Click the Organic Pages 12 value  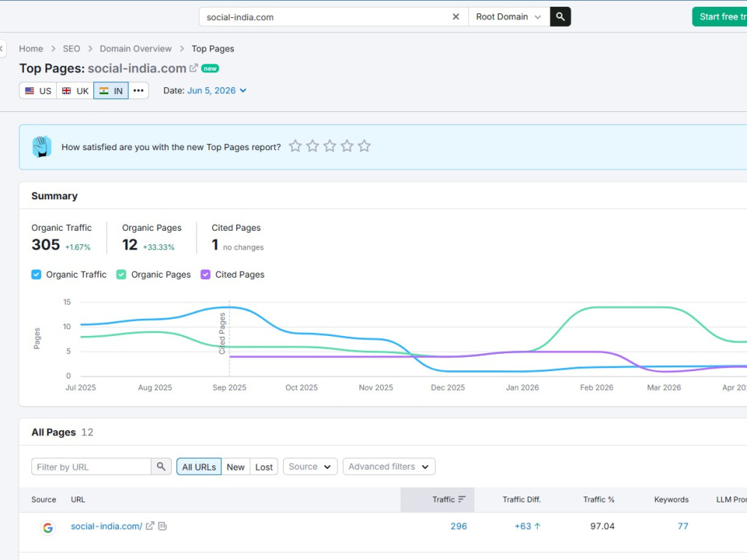point(129,244)
